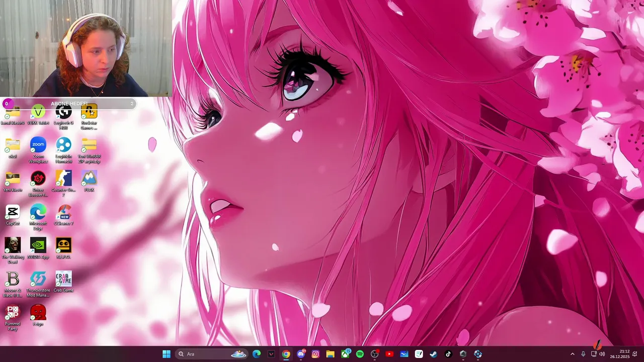The image size is (644, 362).
Task: Open Microsoft Edge desktop shortcut
Action: tap(38, 217)
